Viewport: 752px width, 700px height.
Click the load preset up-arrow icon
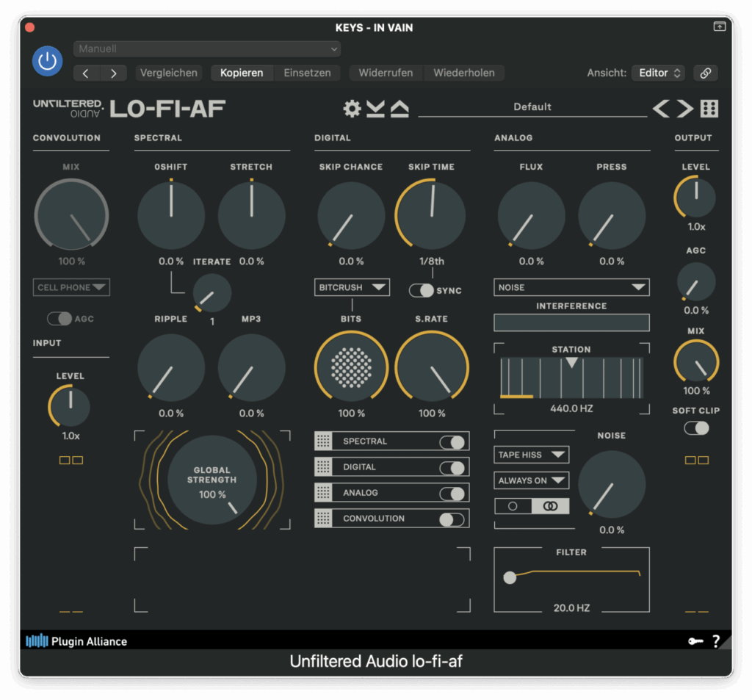399,109
